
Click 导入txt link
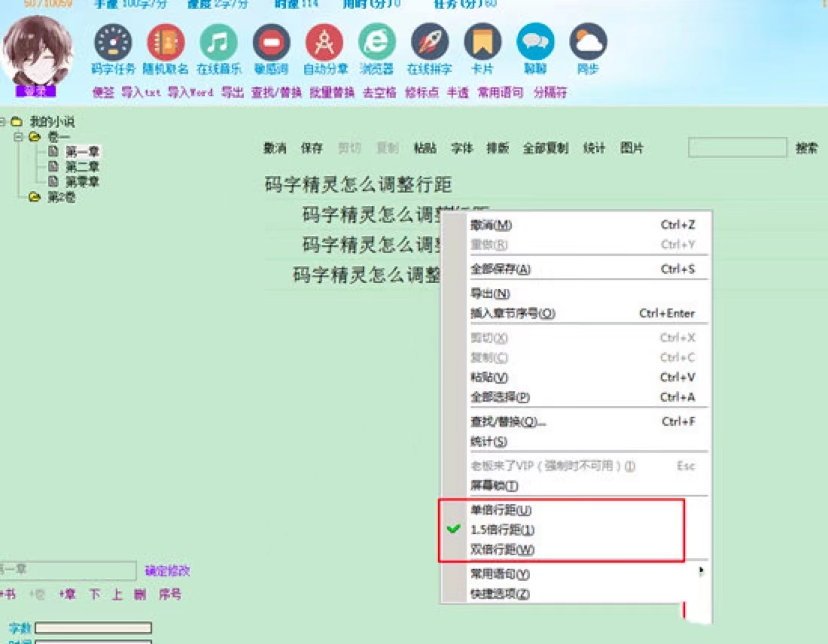pos(141,93)
